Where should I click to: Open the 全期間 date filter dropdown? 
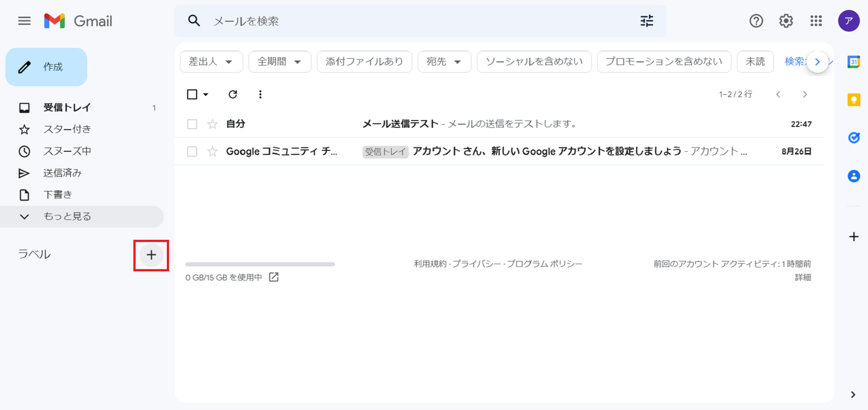[x=279, y=62]
